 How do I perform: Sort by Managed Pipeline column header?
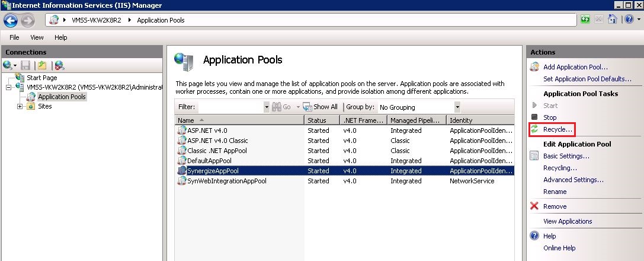click(417, 120)
